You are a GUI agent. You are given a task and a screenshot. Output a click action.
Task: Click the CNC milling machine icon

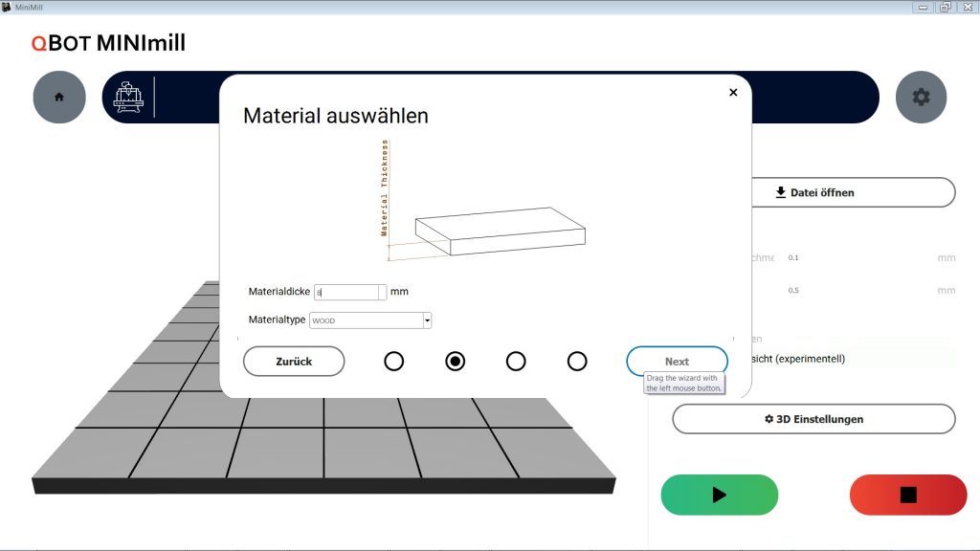coord(128,97)
